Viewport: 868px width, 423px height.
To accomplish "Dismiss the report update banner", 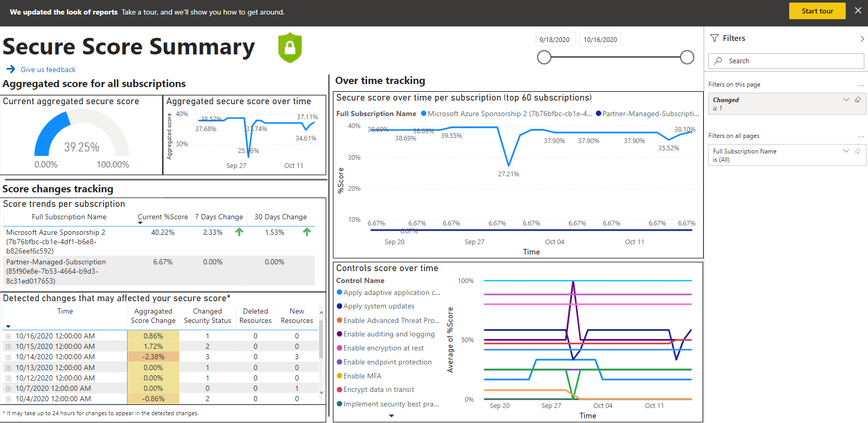I will (858, 11).
